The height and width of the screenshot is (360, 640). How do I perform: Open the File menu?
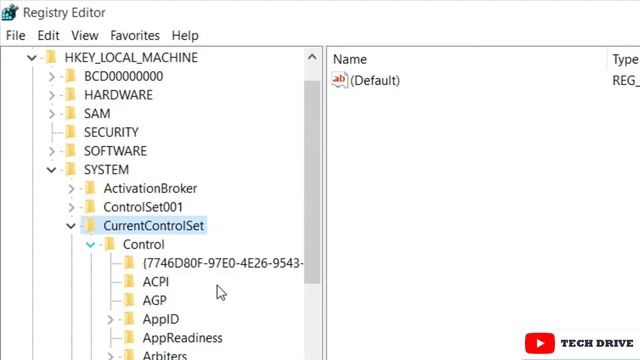coord(16,36)
